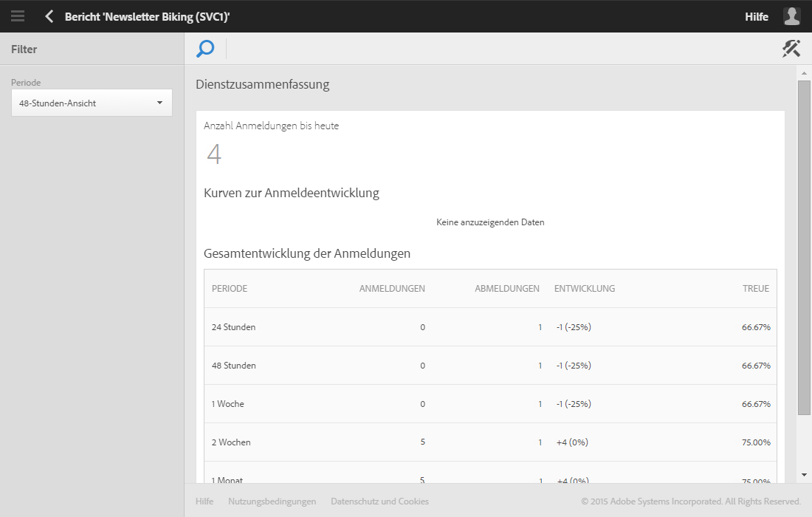Open Datenschutz und Cookies link
This screenshot has height=517, width=812.
pyautogui.click(x=379, y=501)
